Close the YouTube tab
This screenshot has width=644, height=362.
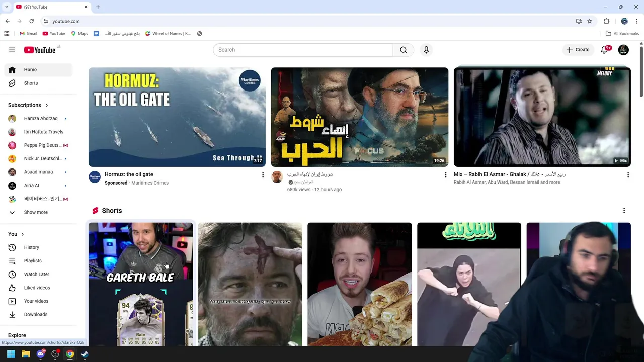pyautogui.click(x=86, y=7)
